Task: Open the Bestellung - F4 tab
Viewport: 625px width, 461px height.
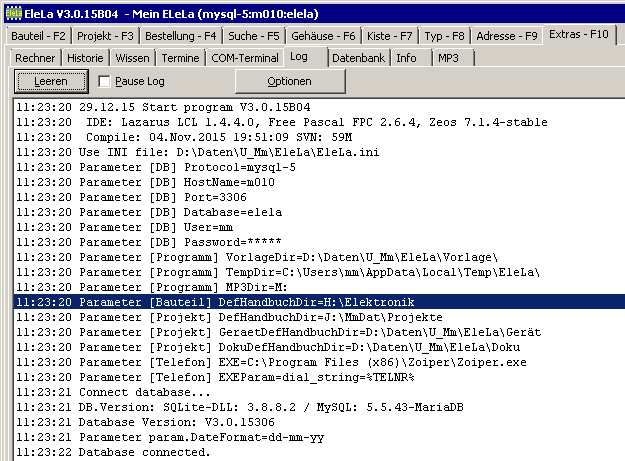Action: coord(181,36)
